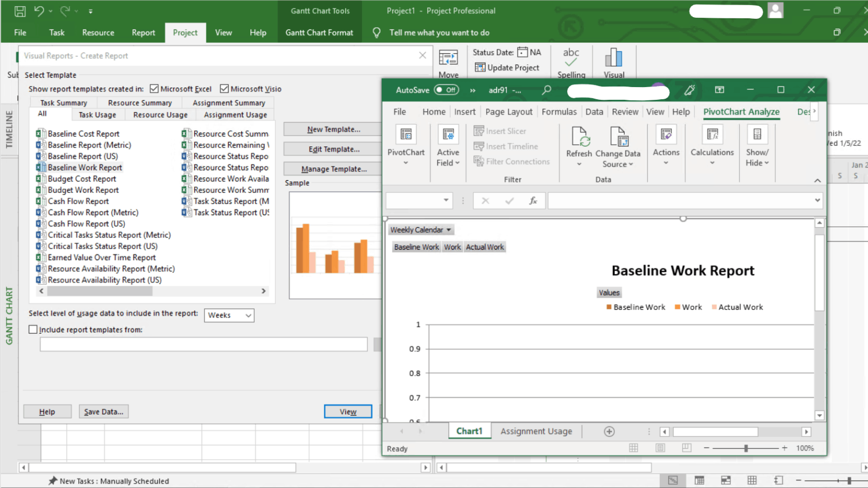
Task: Click the New Template button
Action: [334, 129]
